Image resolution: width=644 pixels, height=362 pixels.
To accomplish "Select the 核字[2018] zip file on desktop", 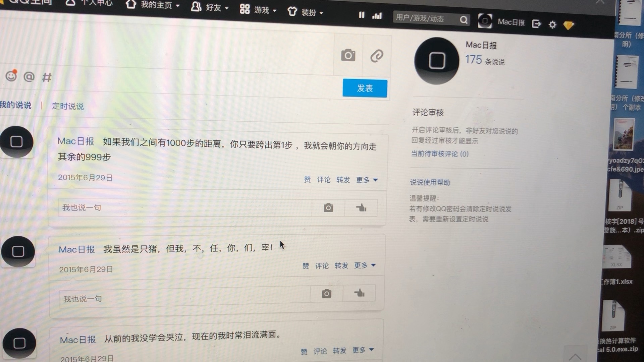I will [x=623, y=206].
